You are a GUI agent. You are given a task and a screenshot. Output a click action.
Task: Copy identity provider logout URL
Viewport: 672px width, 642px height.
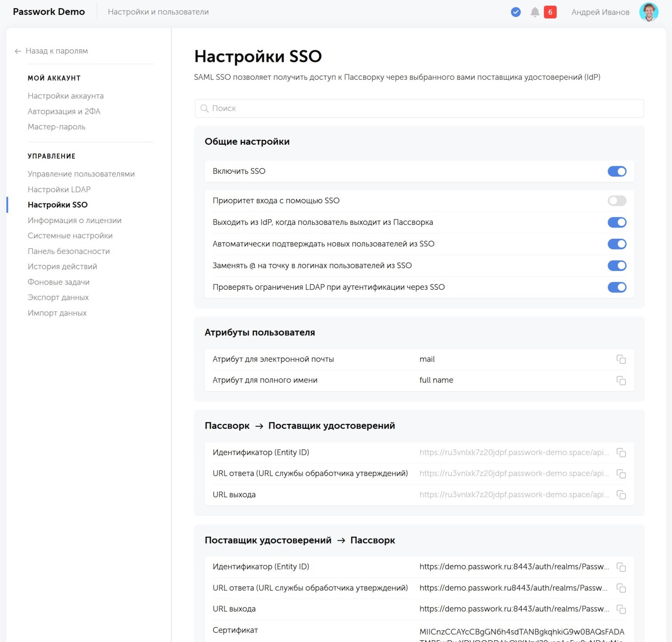tap(621, 609)
